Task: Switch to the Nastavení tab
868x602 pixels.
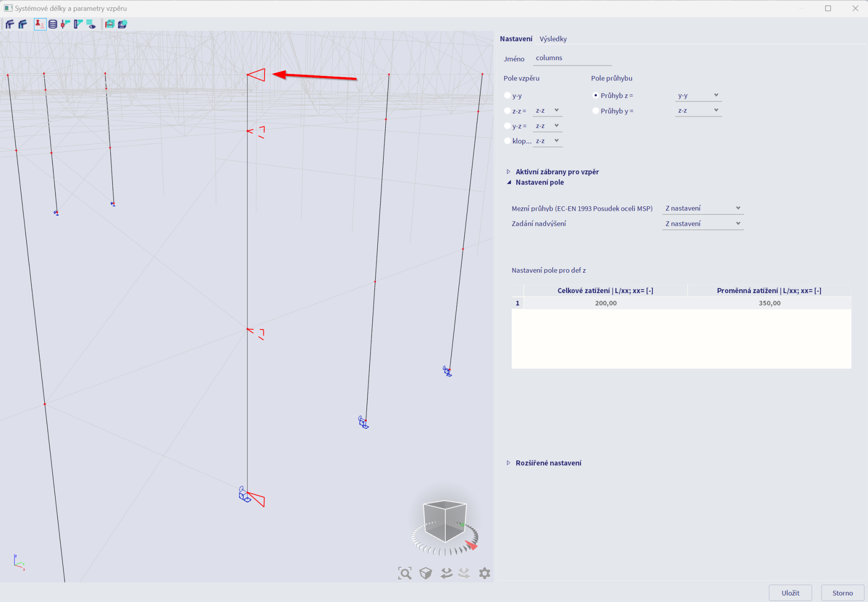Action: (516, 39)
